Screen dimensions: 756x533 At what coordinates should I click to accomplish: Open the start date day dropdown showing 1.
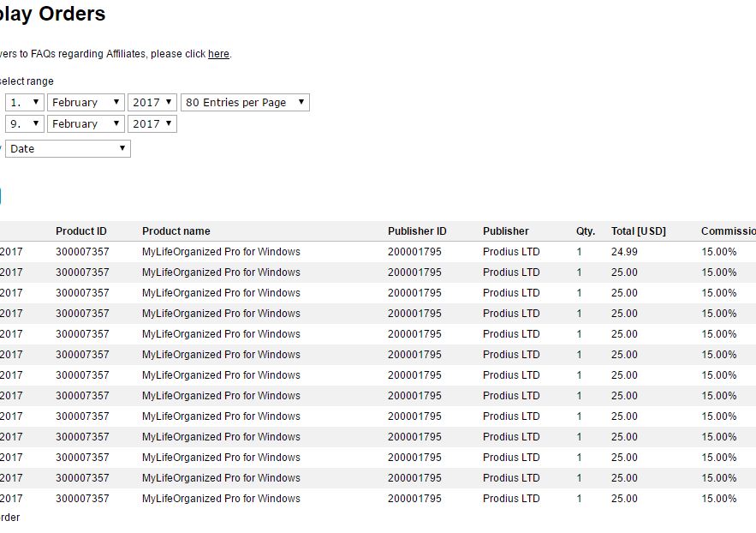click(25, 103)
